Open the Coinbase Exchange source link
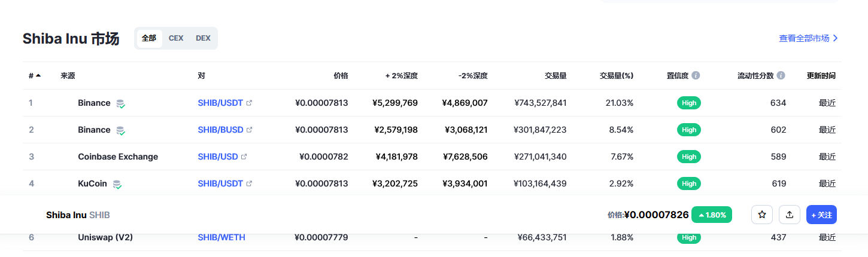868x257 pixels. pos(118,157)
